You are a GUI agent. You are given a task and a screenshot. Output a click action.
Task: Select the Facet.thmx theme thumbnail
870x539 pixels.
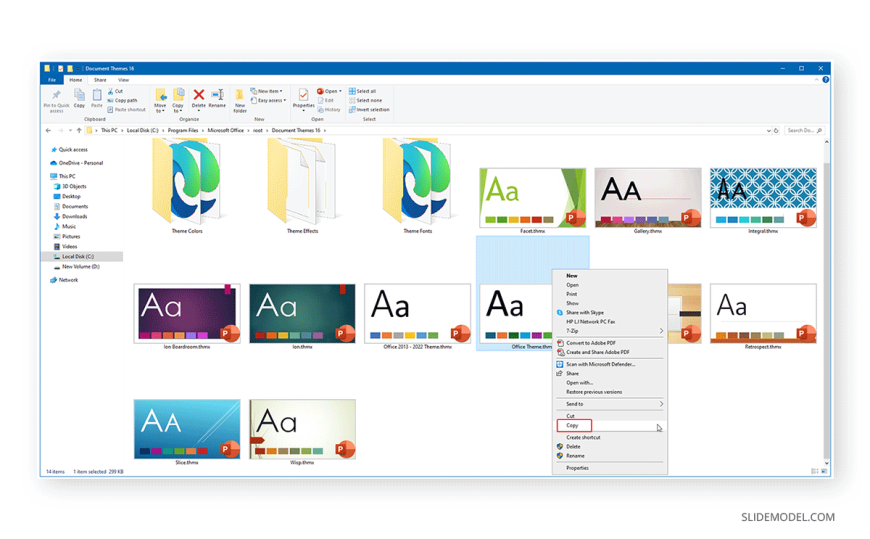[x=532, y=198]
